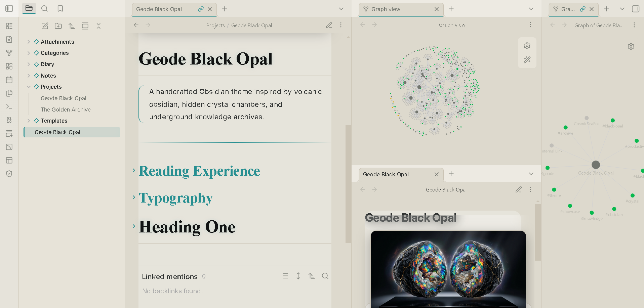Open Geode Black Opal under Projects folder
This screenshot has width=644, height=308.
64,98
